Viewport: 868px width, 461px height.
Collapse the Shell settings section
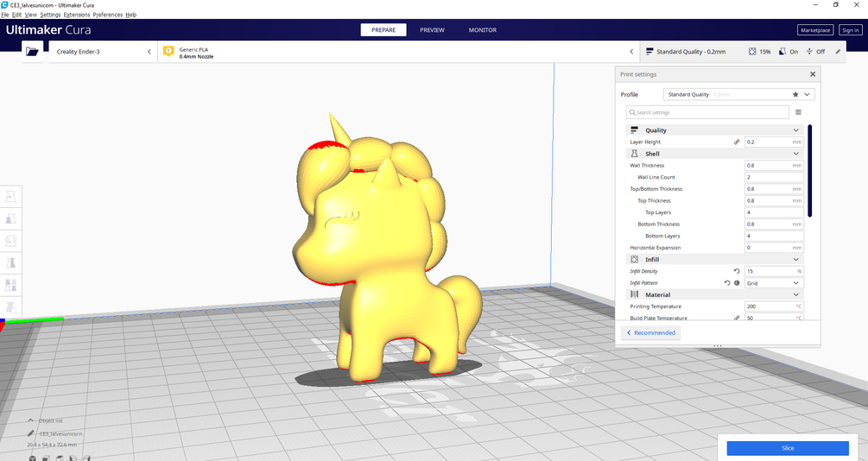point(796,154)
